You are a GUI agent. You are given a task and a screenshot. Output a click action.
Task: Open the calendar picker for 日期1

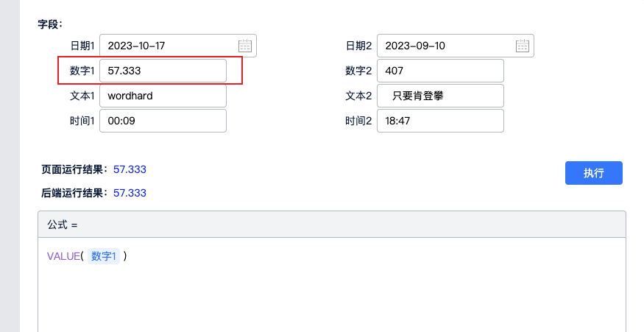245,46
